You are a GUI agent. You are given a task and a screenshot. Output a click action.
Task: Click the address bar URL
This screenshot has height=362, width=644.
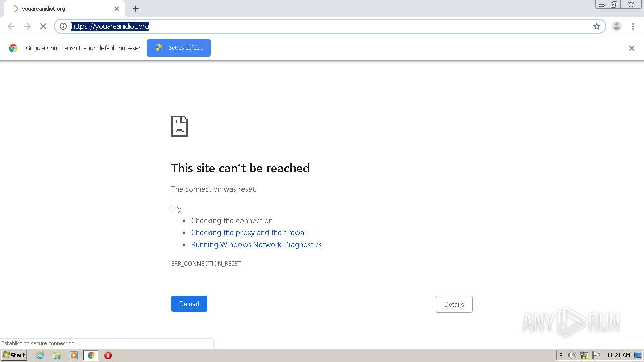point(110,26)
